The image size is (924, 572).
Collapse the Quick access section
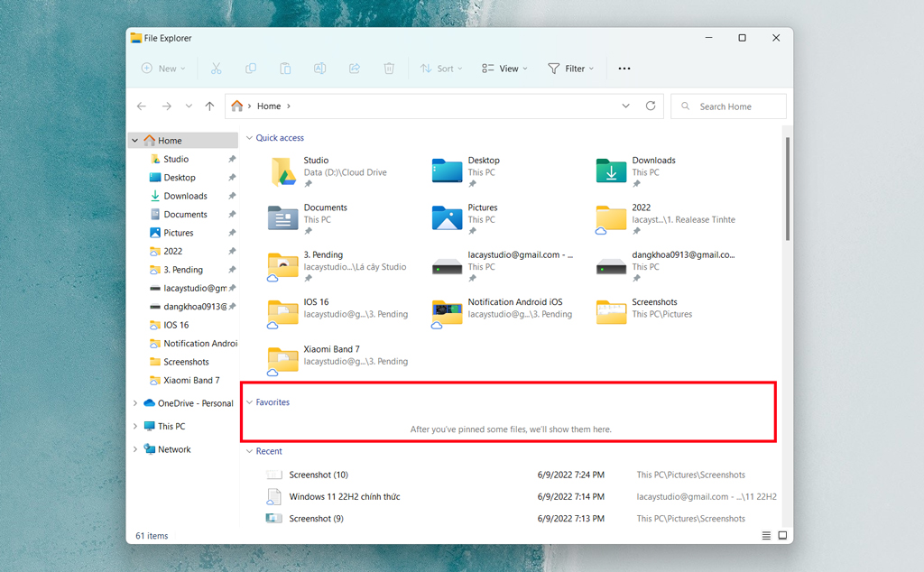(249, 137)
